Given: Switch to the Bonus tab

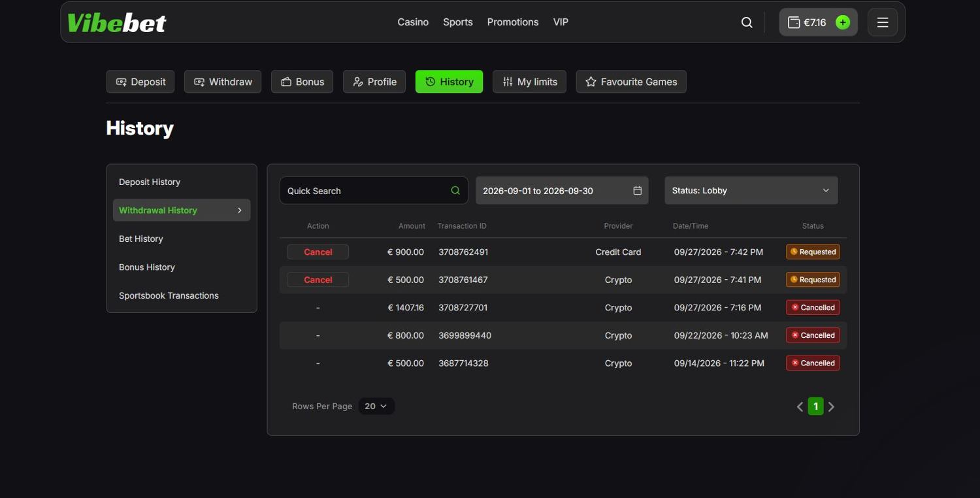Looking at the screenshot, I should tap(302, 82).
